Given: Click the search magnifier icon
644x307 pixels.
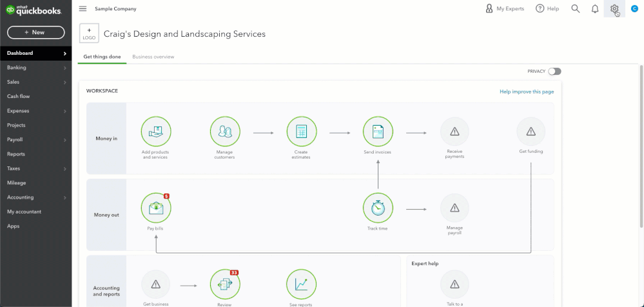Looking at the screenshot, I should 576,8.
